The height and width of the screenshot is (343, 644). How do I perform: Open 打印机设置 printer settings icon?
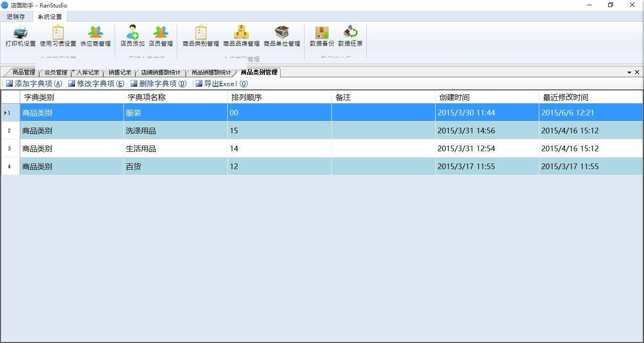(x=20, y=36)
